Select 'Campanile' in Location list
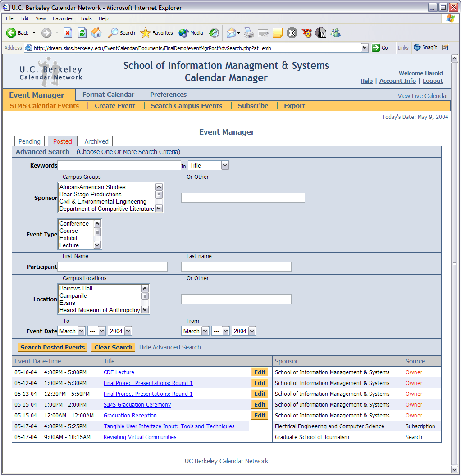The image size is (461, 476). pyautogui.click(x=73, y=296)
